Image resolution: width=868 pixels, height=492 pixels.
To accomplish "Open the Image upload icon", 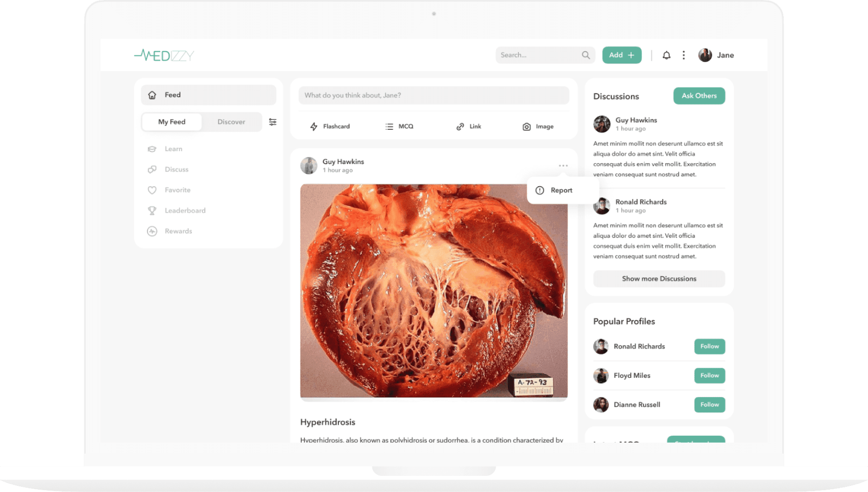I will point(526,126).
